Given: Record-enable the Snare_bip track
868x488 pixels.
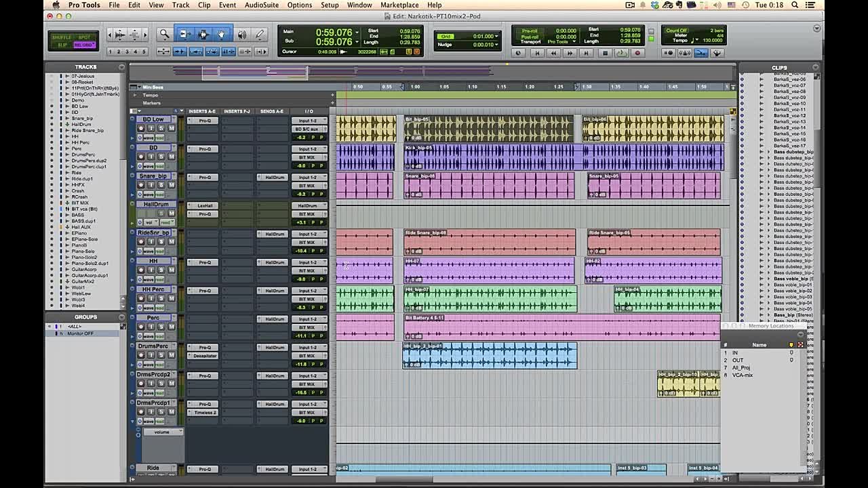Looking at the screenshot, I should [x=142, y=185].
